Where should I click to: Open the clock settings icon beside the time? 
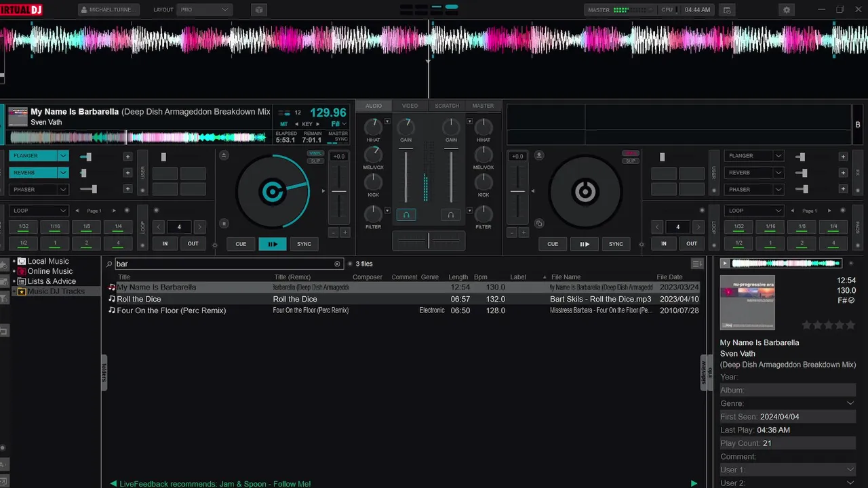tap(727, 10)
